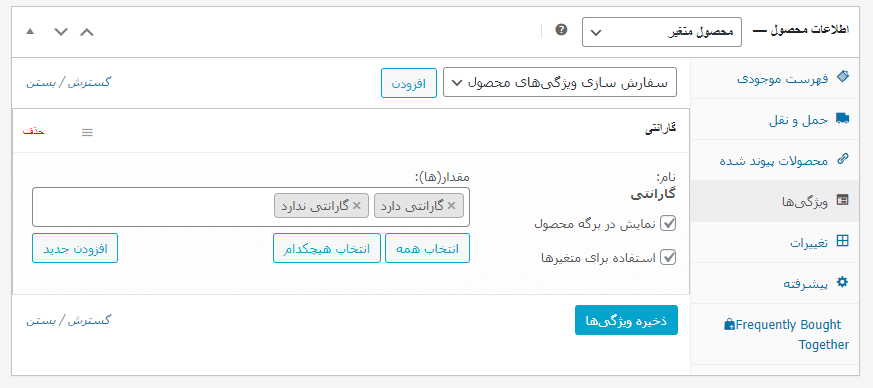
Task: Toggle استفاده برای متغیرها checkbox
Action: point(668,257)
